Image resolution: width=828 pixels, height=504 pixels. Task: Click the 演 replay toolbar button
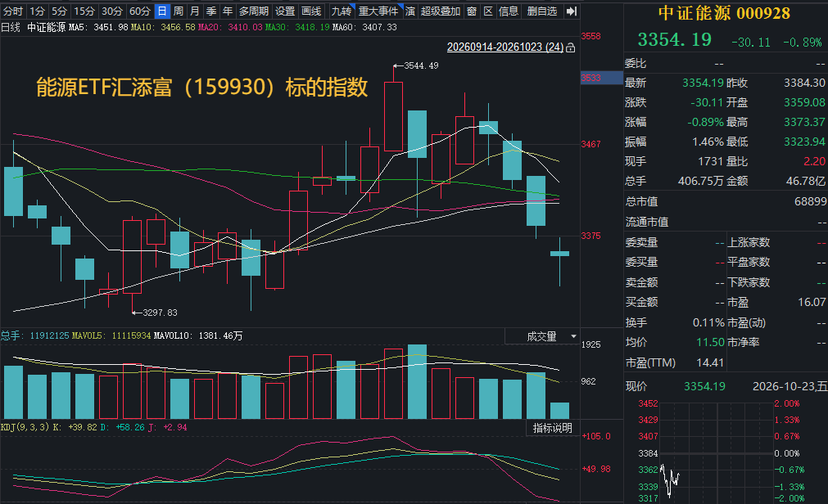(410, 11)
